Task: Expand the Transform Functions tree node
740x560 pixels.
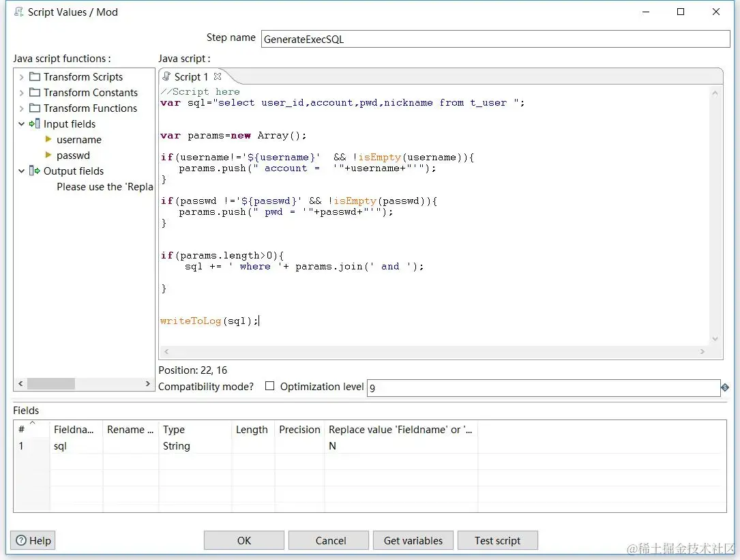Action: pos(21,108)
